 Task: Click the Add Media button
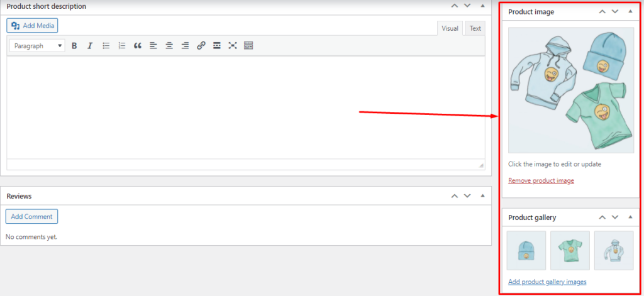[x=33, y=26]
